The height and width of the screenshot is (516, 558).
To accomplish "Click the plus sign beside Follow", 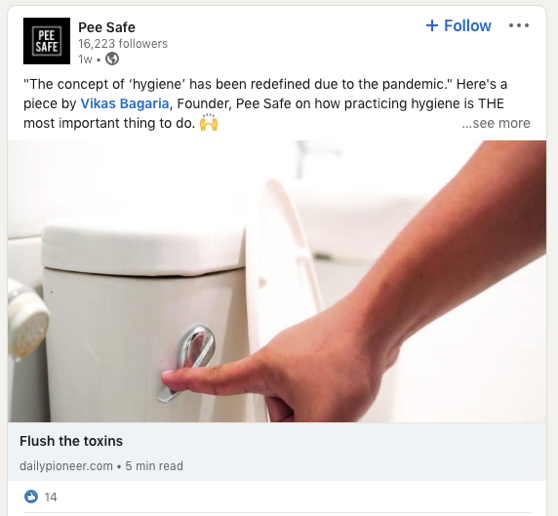I will point(432,26).
